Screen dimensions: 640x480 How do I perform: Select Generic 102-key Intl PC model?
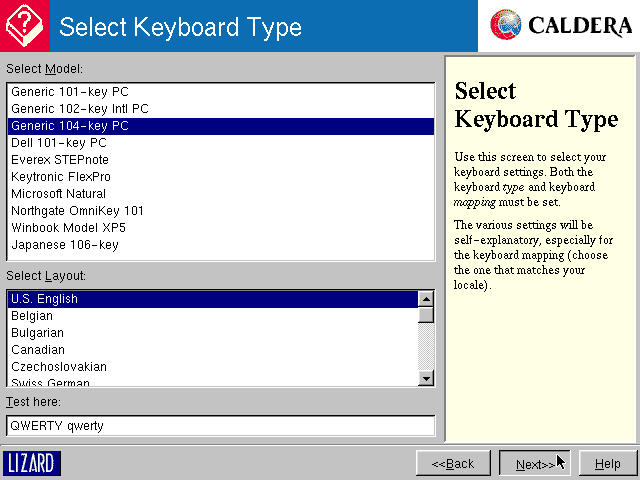pyautogui.click(x=80, y=109)
